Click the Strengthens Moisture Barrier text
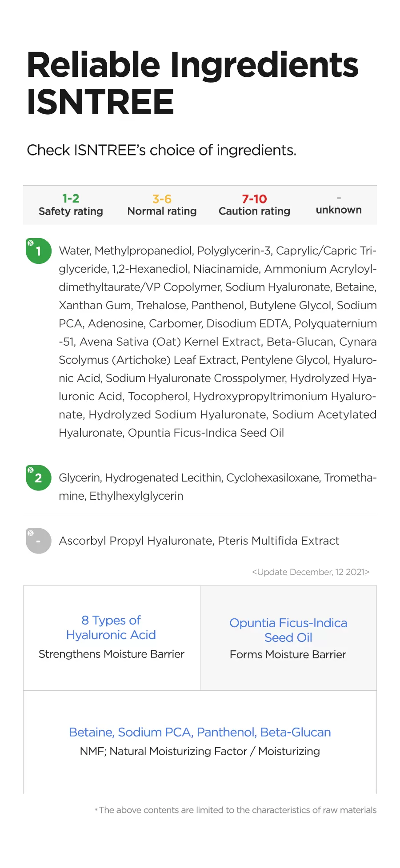 111,654
